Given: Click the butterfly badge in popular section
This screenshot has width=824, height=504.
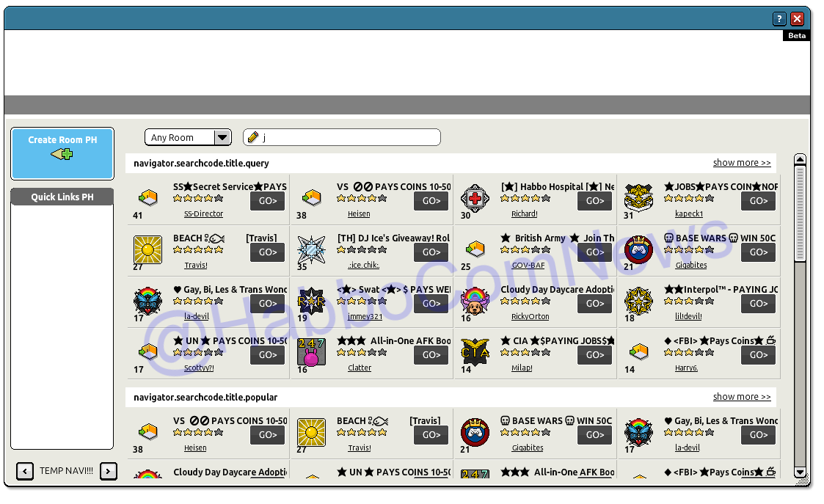Looking at the screenshot, I should click(638, 432).
